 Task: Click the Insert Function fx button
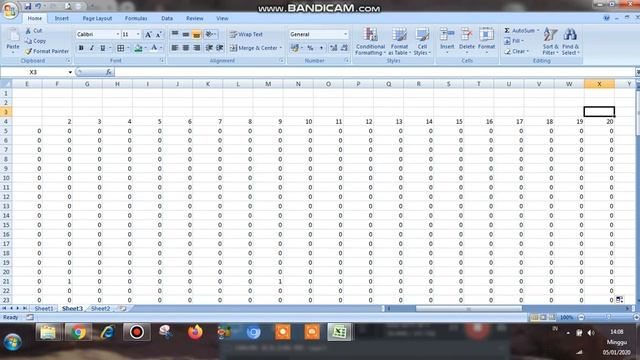click(x=109, y=72)
